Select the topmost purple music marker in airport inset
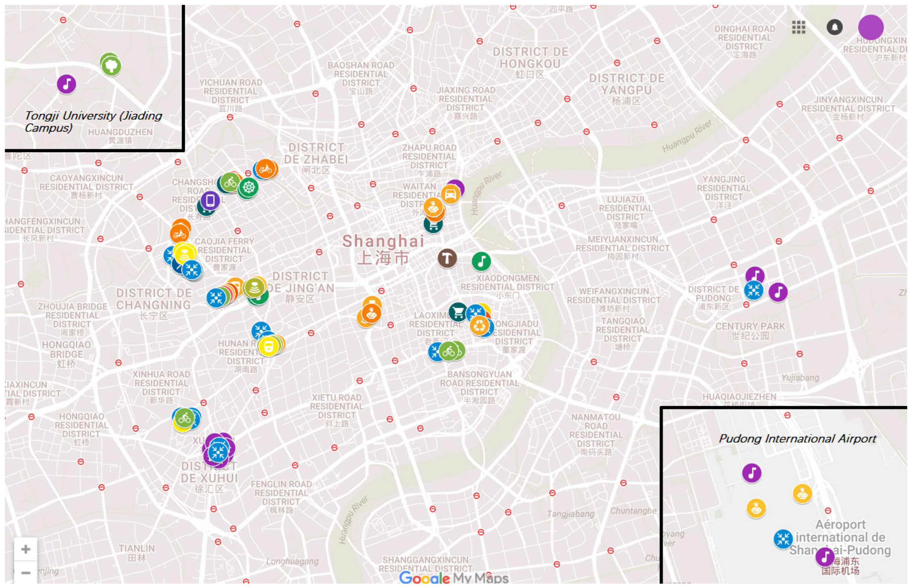Image resolution: width=912 pixels, height=588 pixels. pos(751,473)
